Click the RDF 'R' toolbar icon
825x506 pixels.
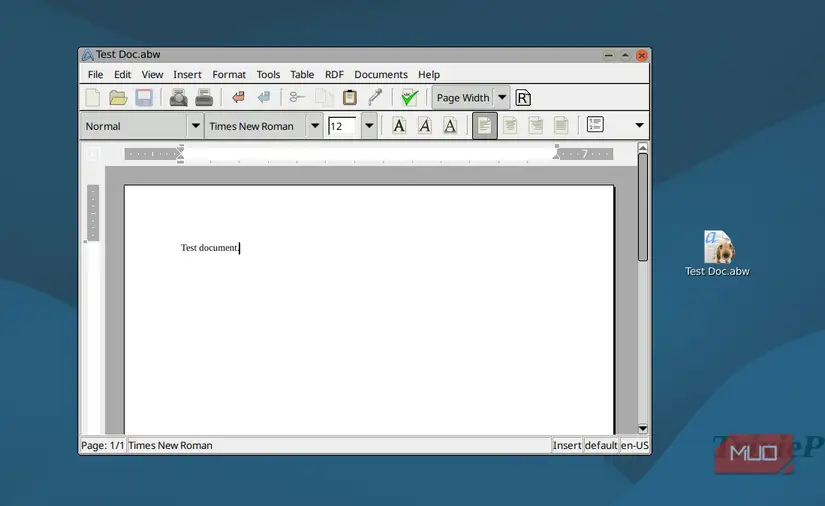click(x=522, y=98)
